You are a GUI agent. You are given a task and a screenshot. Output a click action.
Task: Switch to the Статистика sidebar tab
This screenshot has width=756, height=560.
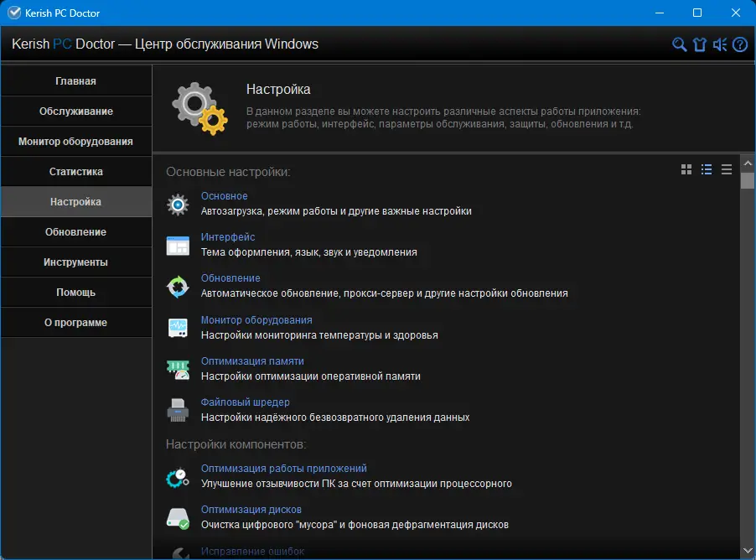(x=76, y=171)
